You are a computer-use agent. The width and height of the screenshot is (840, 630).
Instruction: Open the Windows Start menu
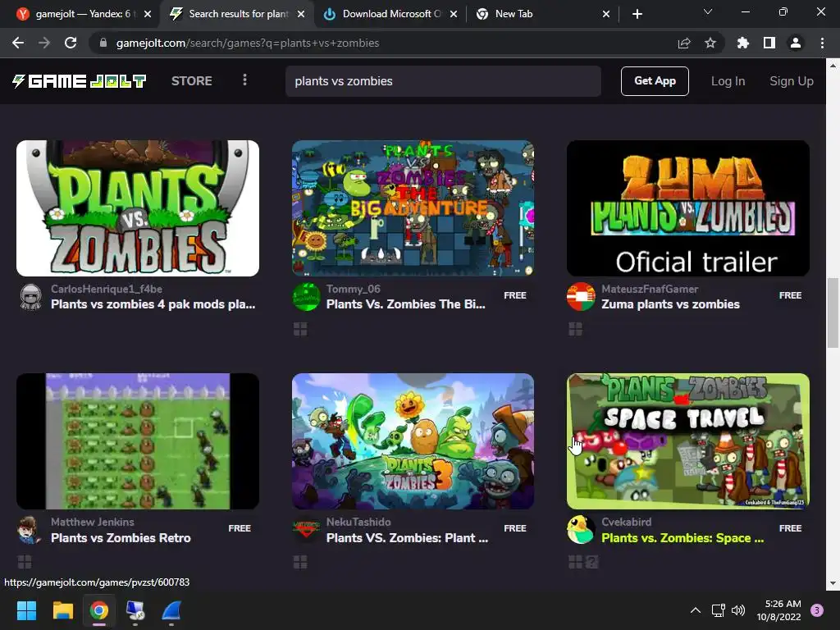(x=26, y=610)
